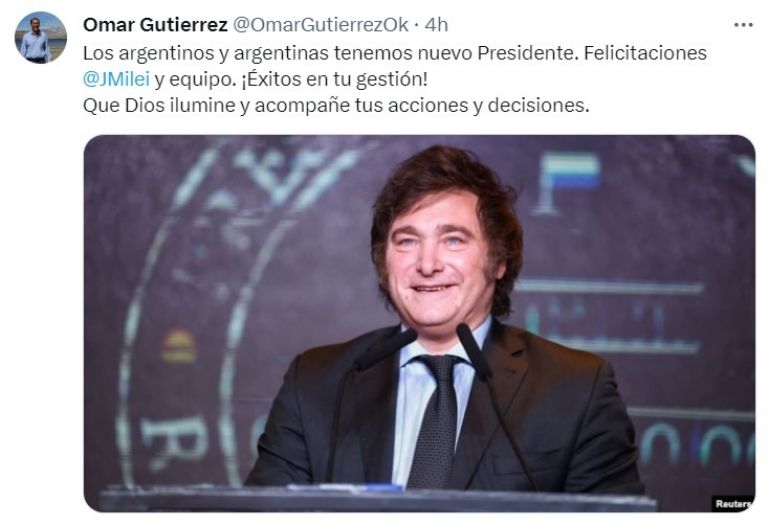The image size is (768, 525).
Task: Click the line "Que Dios ilumine y acompañe"
Action: click(x=336, y=105)
